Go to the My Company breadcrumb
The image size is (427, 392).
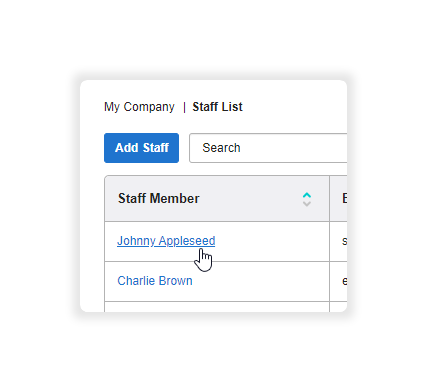[x=139, y=107]
